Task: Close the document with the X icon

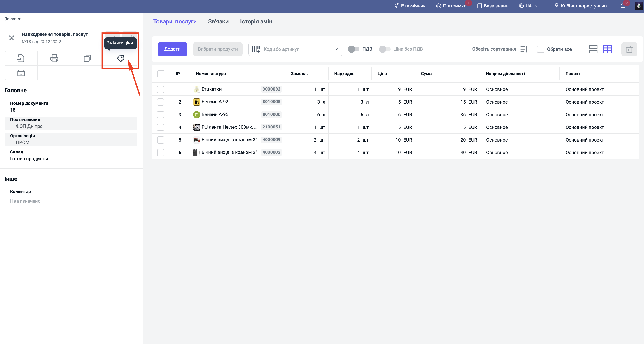Action: 12,38
